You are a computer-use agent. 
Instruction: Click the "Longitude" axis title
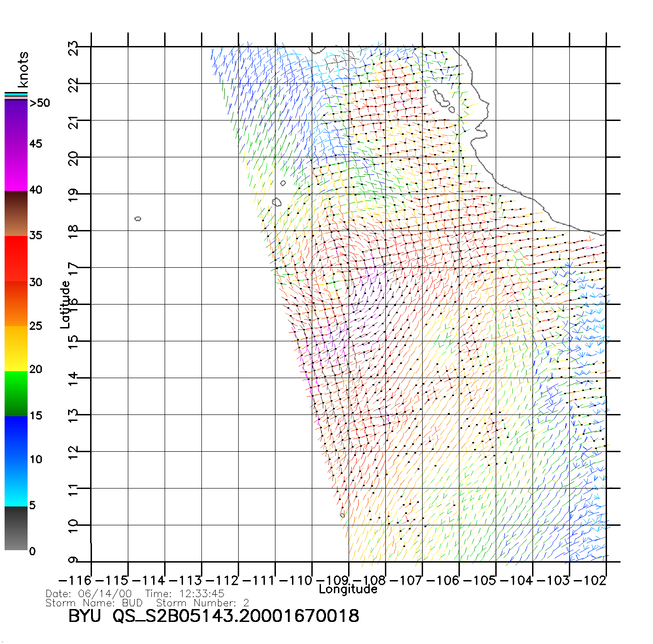348,590
